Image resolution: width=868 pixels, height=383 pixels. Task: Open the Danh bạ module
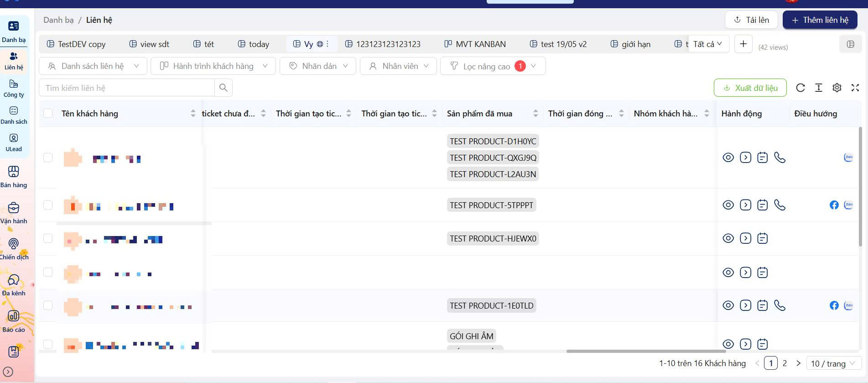[x=14, y=32]
